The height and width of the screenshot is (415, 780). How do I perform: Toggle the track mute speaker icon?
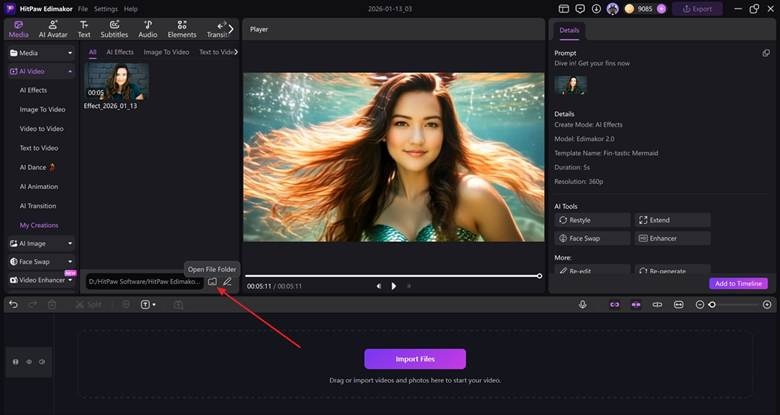(x=42, y=362)
